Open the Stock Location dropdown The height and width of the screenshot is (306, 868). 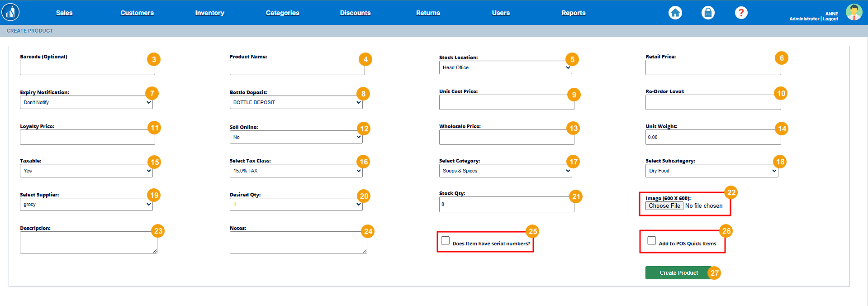click(505, 67)
